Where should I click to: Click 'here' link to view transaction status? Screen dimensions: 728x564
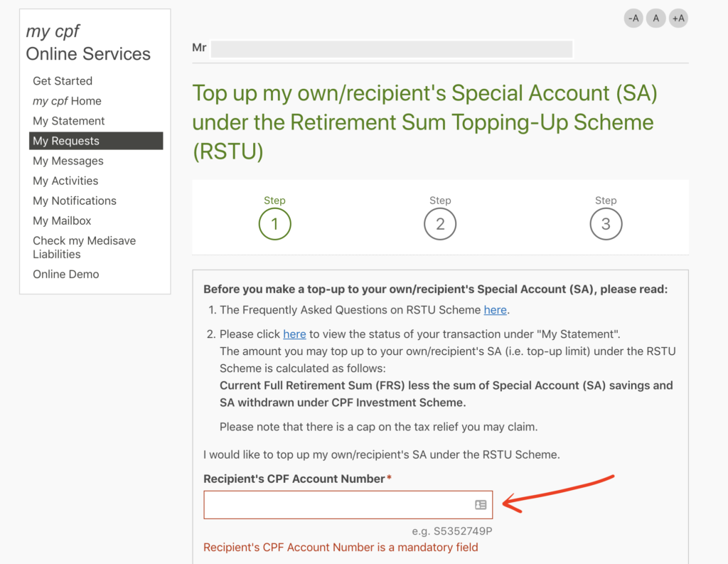[x=294, y=334]
